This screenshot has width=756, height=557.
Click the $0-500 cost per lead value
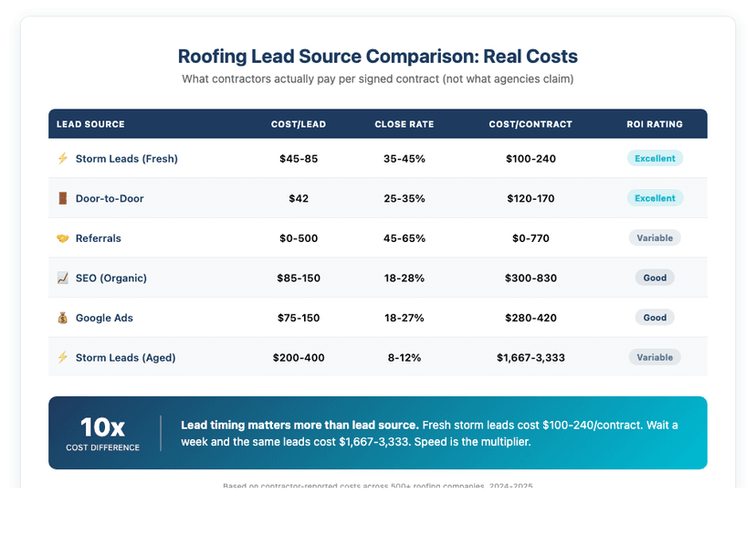tap(299, 238)
